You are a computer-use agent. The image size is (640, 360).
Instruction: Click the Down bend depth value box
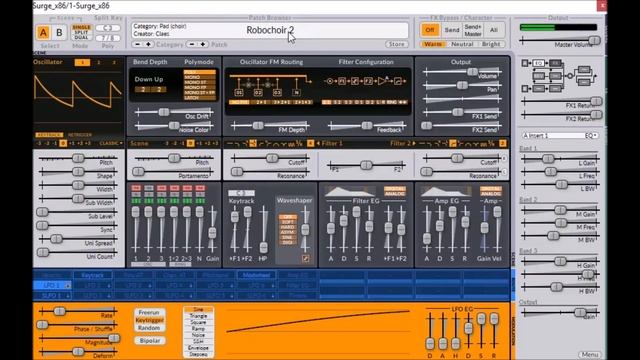(x=143, y=89)
